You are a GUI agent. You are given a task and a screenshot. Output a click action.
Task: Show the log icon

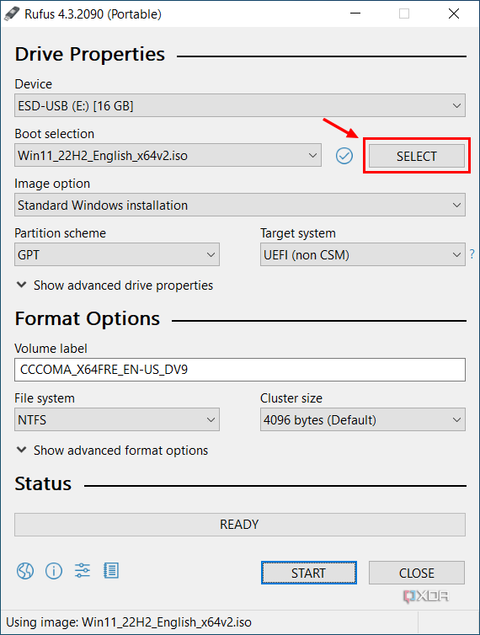[111, 571]
